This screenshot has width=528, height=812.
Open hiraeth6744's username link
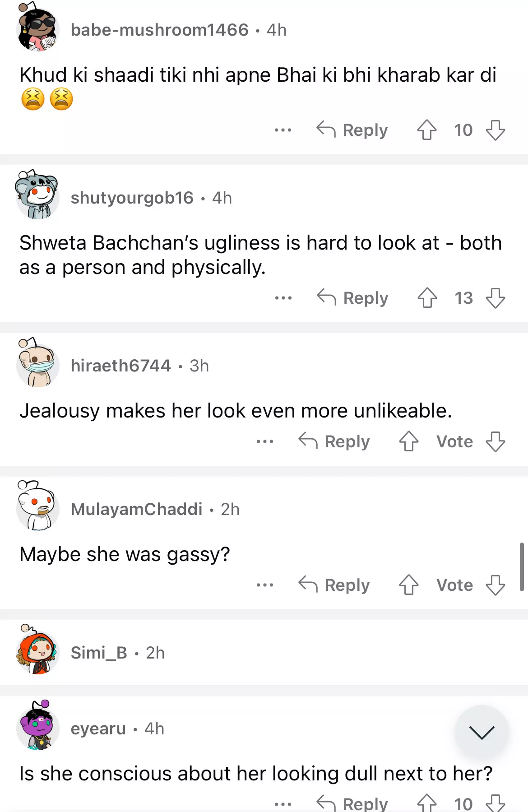pyautogui.click(x=120, y=366)
